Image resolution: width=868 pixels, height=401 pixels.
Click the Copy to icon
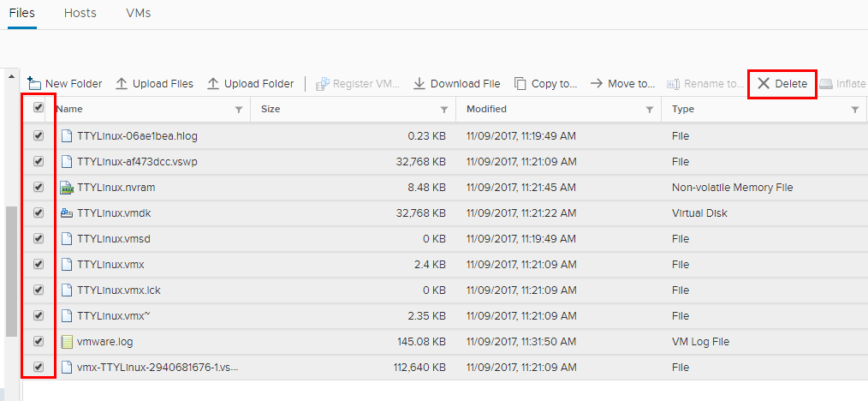[x=520, y=83]
